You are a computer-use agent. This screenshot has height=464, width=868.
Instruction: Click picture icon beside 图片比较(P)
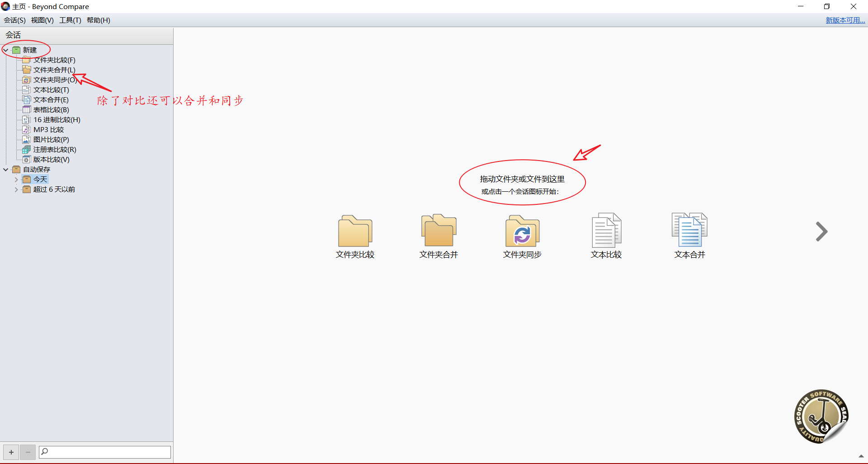27,139
